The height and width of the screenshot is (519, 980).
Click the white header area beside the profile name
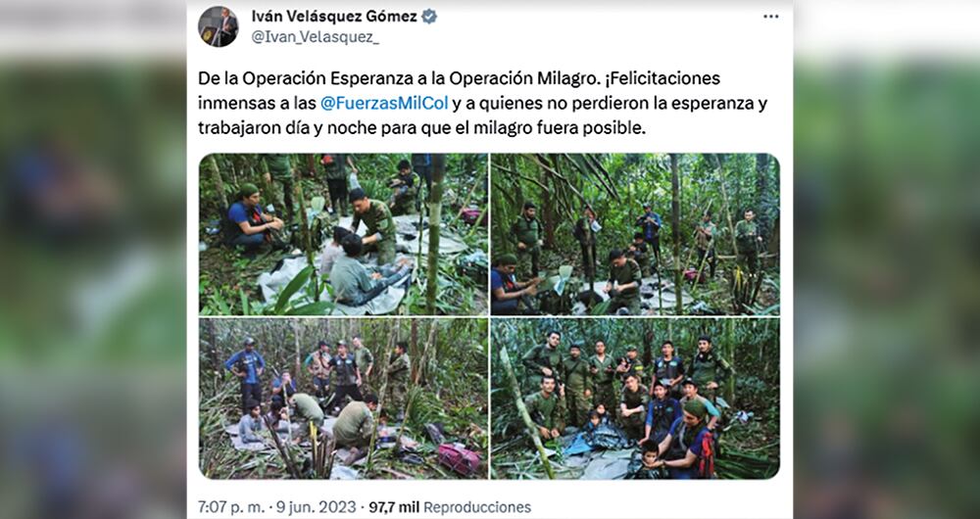[594, 25]
